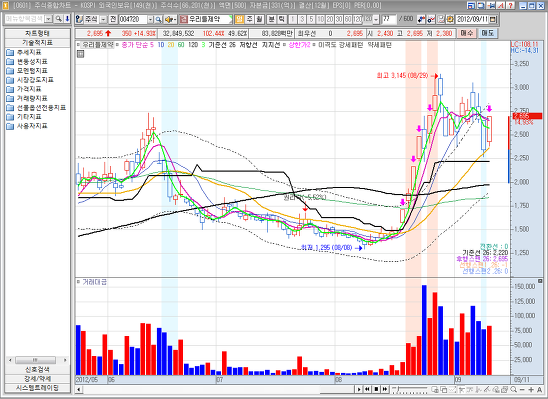Screen dimensions: 548x399
Task: Click the chart scroll-left arrow at bottom
Action: 79,389
